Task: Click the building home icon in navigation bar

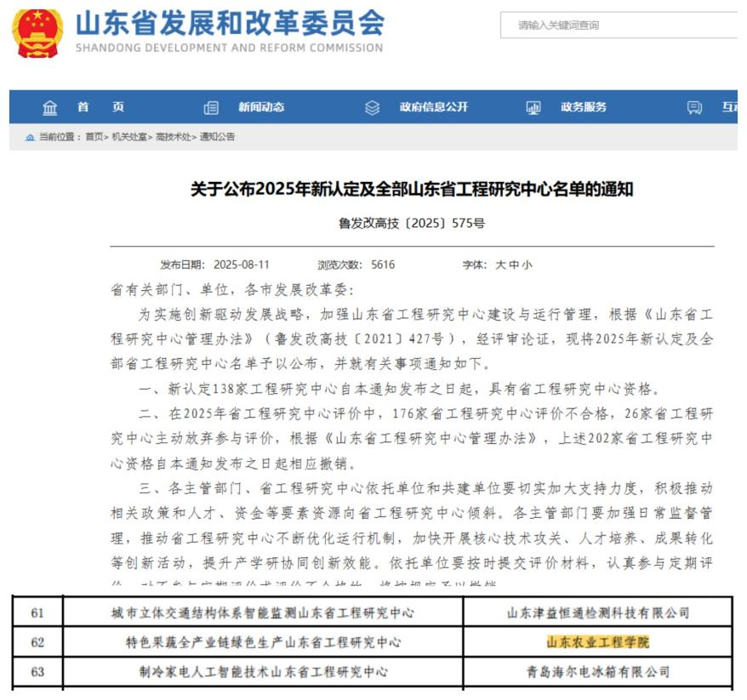Action: (x=50, y=108)
